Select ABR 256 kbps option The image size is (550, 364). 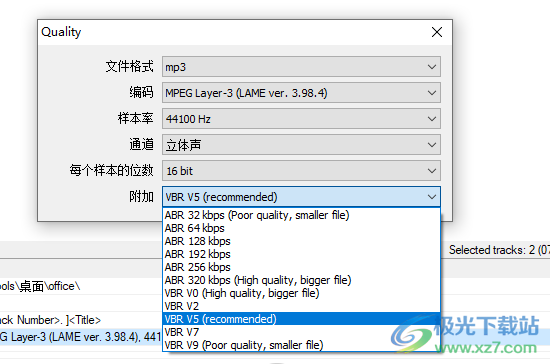pos(301,267)
